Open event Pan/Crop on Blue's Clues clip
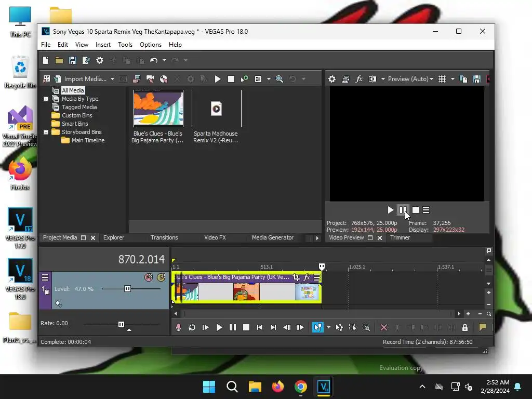 [296, 277]
